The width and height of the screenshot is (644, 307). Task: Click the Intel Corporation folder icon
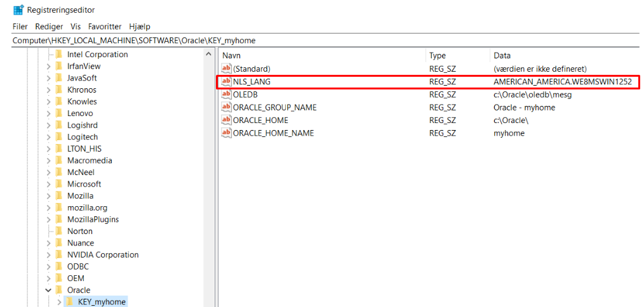click(58, 54)
